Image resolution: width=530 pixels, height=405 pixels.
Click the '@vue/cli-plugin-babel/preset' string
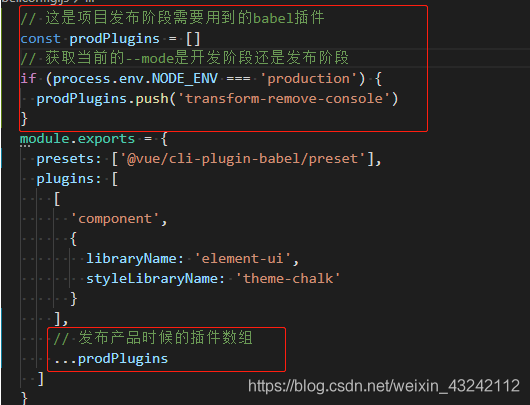pyautogui.click(x=243, y=159)
